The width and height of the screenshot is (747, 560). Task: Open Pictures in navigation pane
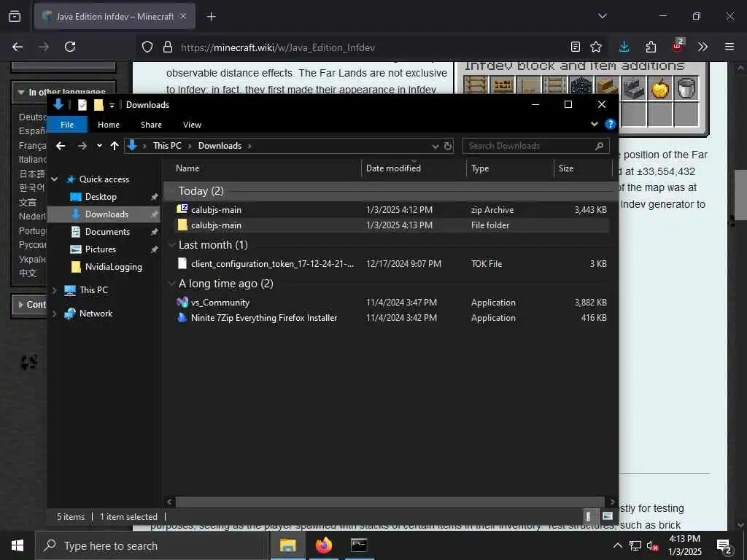click(x=100, y=249)
